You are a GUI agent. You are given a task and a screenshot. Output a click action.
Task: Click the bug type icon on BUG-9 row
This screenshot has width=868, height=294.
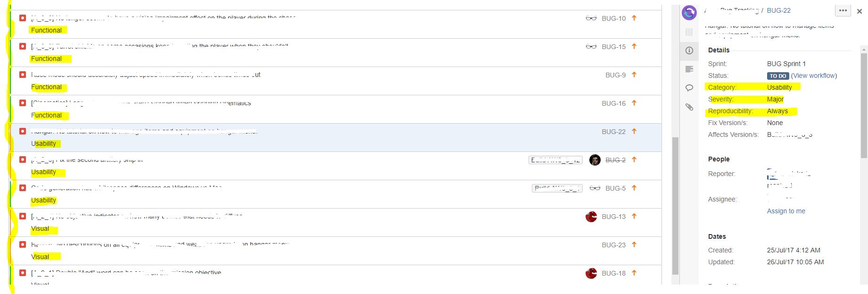click(x=23, y=75)
